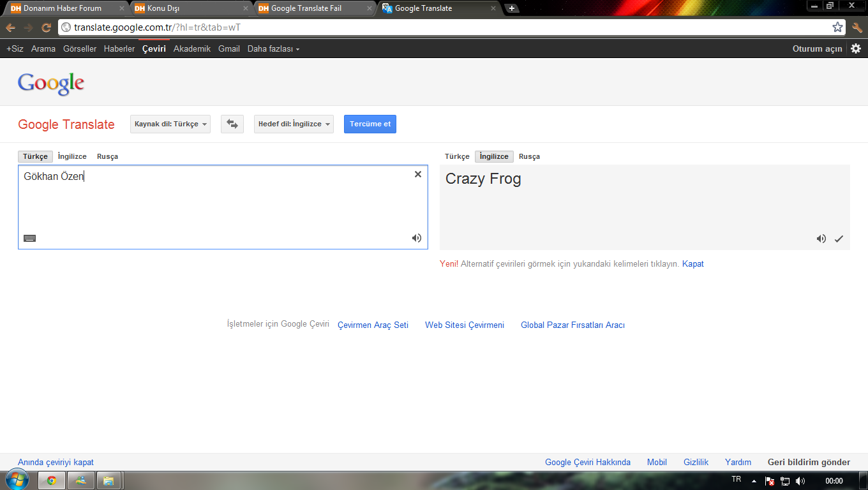Click Anında çeviriyi kapat link
Screen dimensions: 868x490
coord(56,462)
